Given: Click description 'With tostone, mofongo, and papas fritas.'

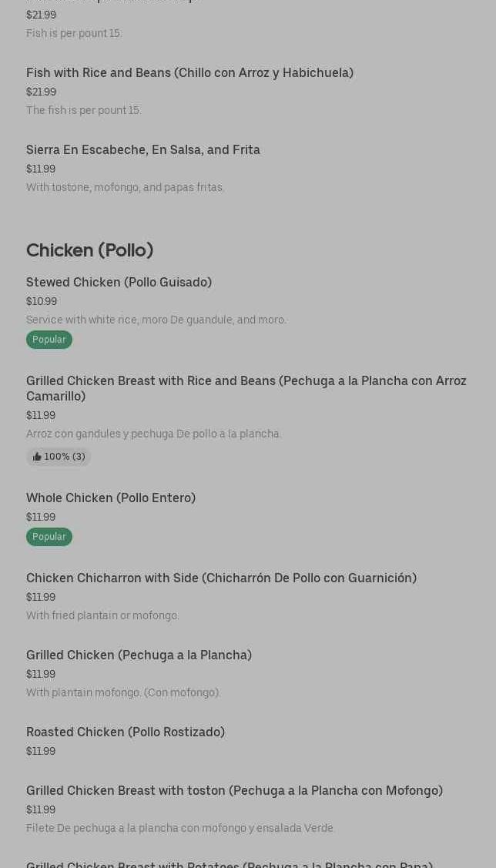Looking at the screenshot, I should tap(125, 187).
